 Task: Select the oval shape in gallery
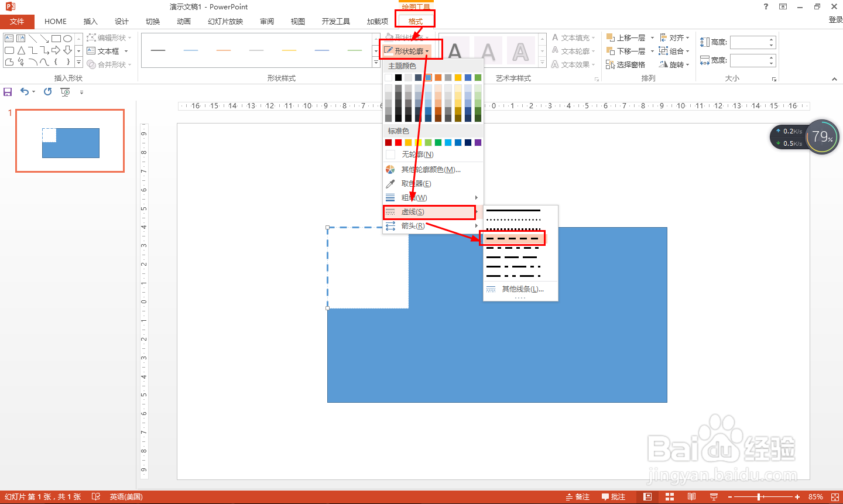(68, 39)
